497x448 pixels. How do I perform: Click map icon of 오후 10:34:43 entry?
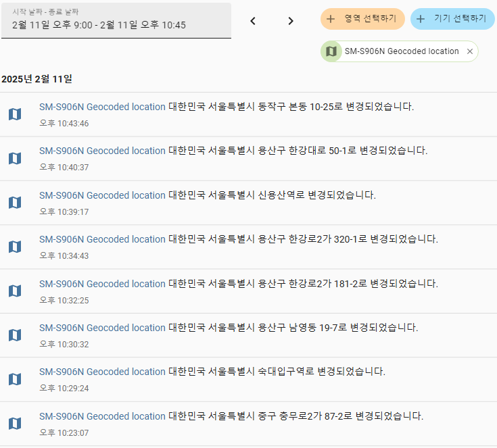point(15,247)
